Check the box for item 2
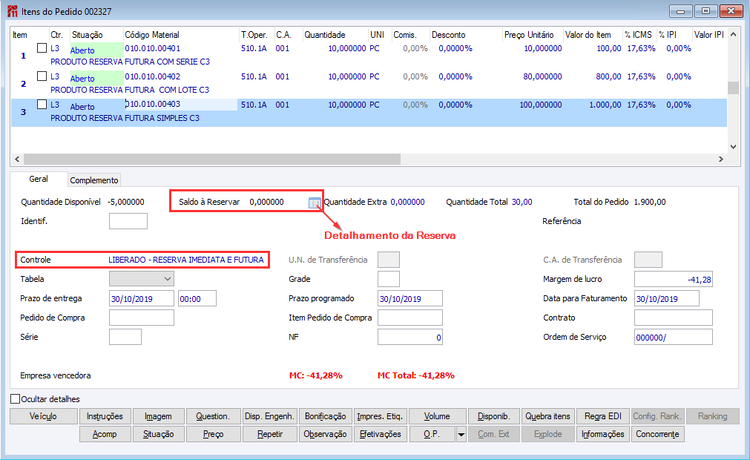 click(x=42, y=76)
